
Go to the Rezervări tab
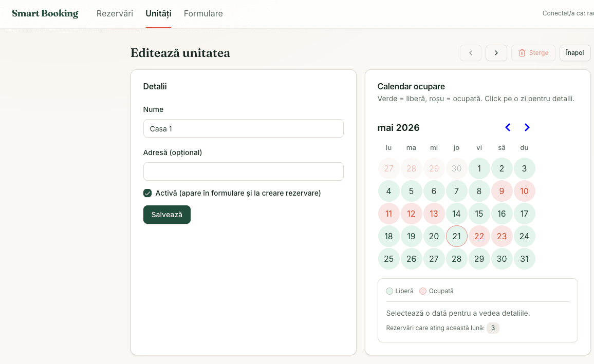pos(115,14)
